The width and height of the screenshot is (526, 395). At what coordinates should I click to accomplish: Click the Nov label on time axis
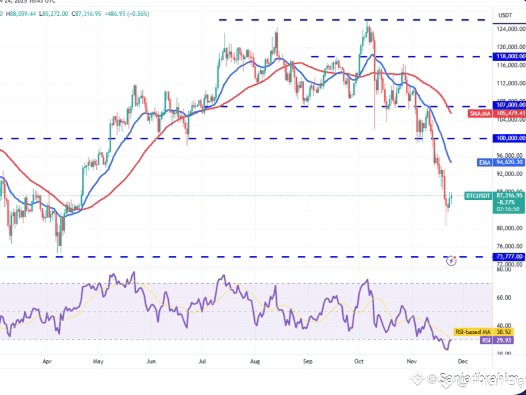412,361
